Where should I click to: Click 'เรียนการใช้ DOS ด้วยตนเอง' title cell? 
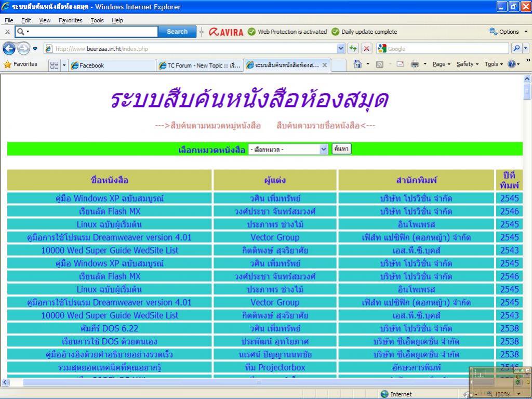point(109,341)
